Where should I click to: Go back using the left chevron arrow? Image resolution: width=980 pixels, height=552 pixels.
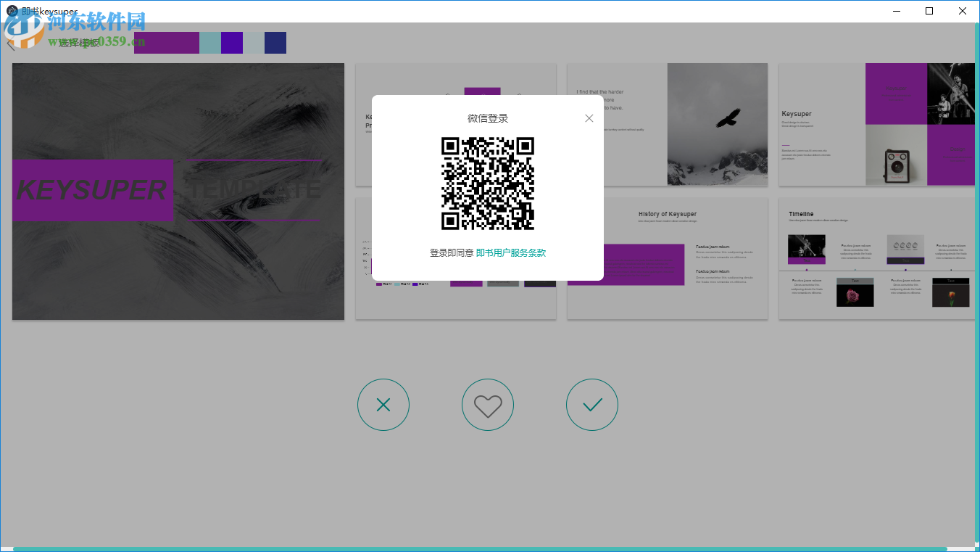pos(9,44)
